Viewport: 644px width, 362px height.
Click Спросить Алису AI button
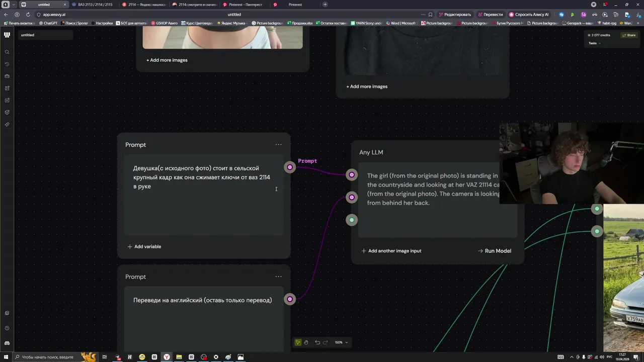(529, 15)
